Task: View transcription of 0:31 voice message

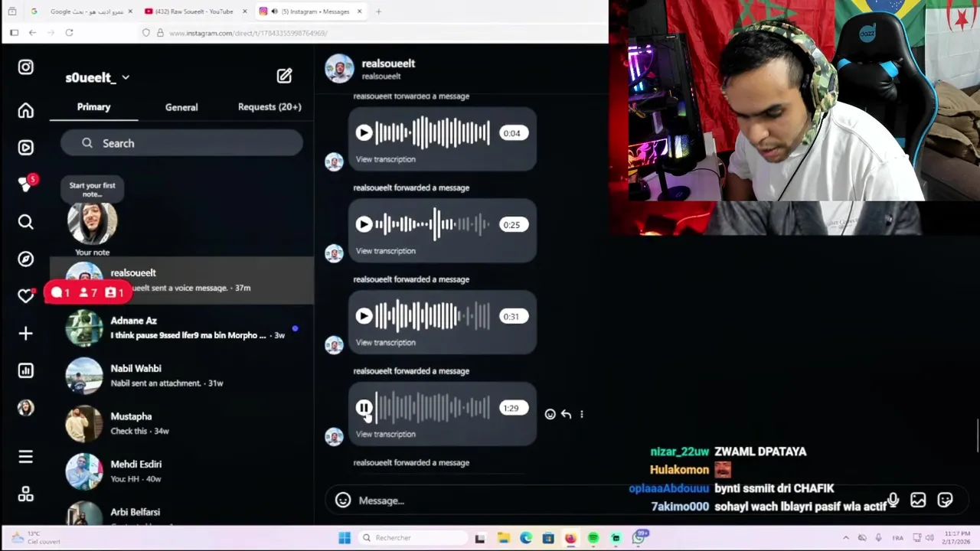Action: coord(385,343)
